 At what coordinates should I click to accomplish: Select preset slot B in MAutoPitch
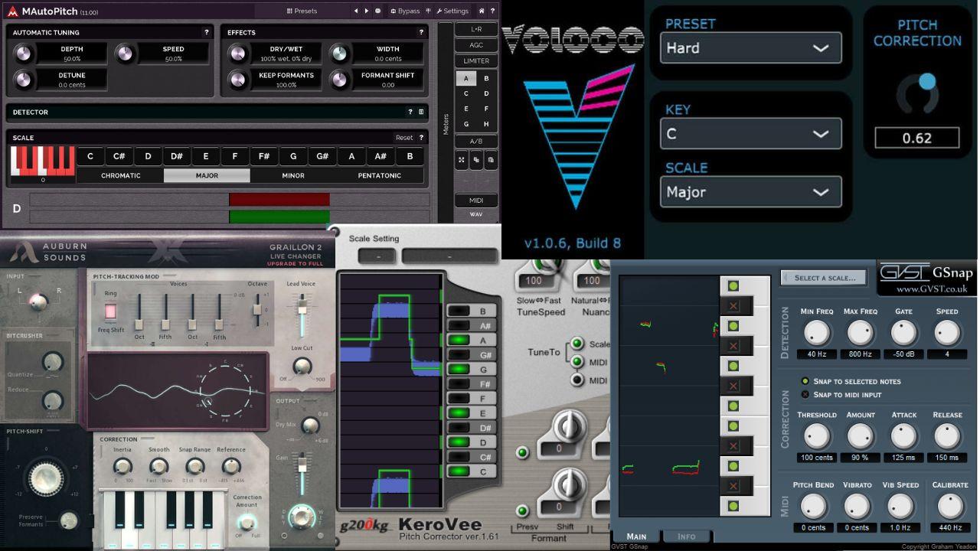click(486, 78)
